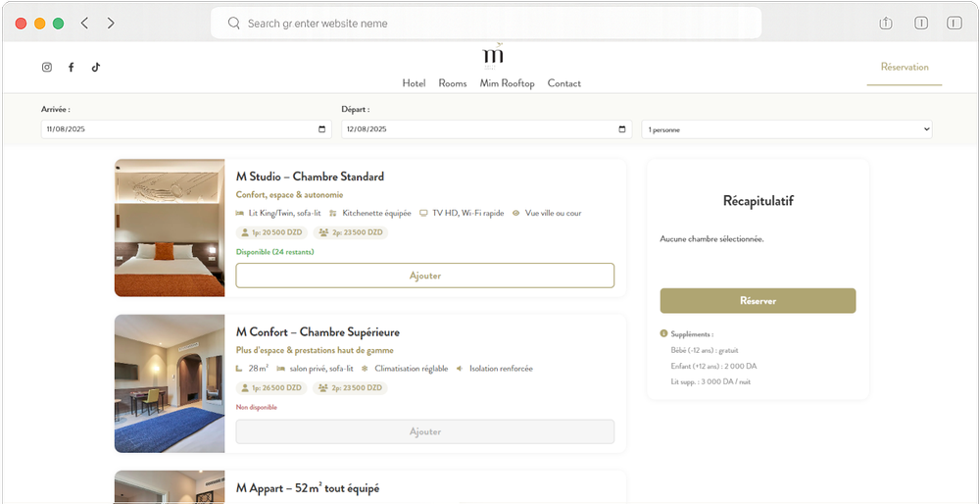
Task: Select the Réservation tab
Action: pos(905,67)
